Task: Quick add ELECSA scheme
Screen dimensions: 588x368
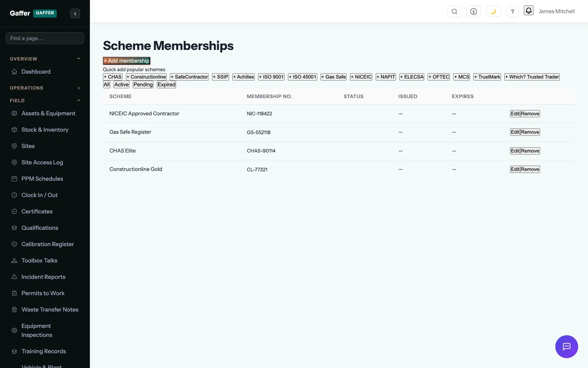Action: pos(412,77)
